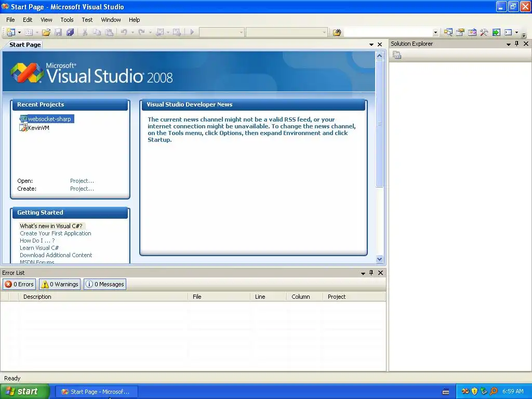Open the Properties Window toolbar icon
The width and height of the screenshot is (532, 399).
460,32
